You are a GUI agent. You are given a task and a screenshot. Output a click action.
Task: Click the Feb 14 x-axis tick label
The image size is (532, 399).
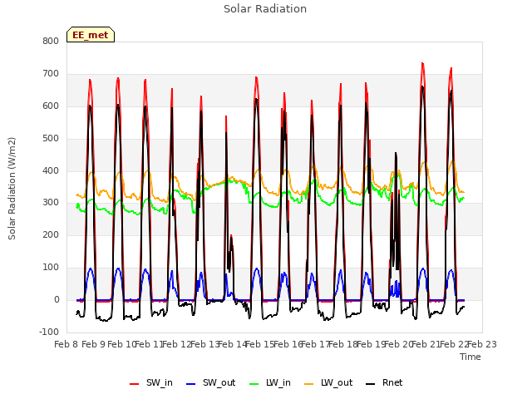[233, 344]
